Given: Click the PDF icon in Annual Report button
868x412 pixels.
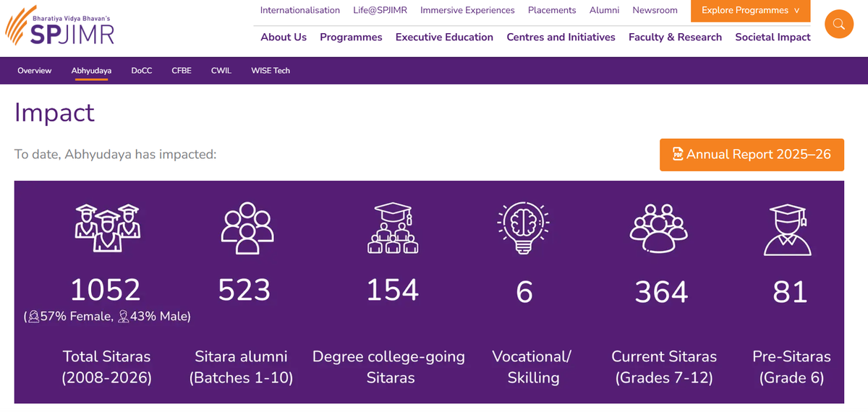Looking at the screenshot, I should [x=678, y=155].
